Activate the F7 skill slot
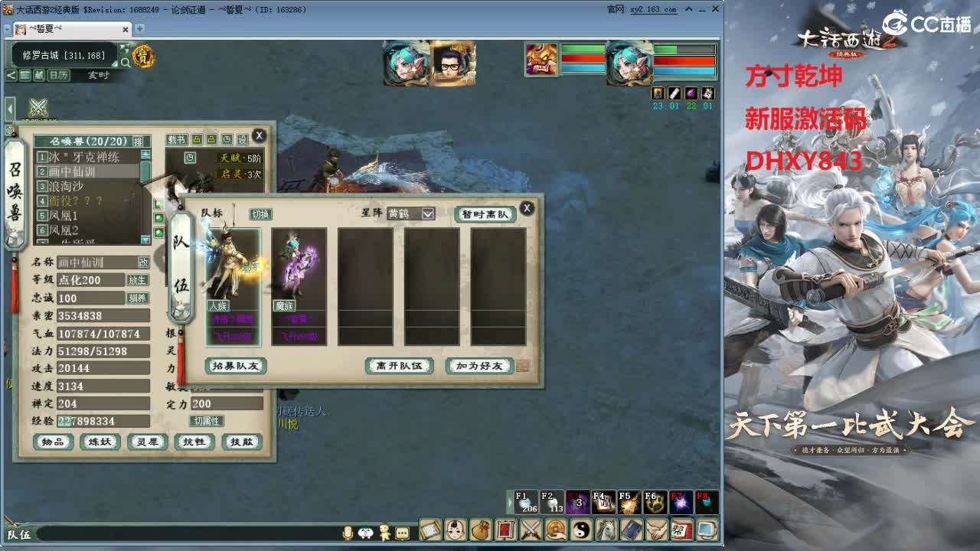The width and height of the screenshot is (980, 551). pyautogui.click(x=681, y=502)
